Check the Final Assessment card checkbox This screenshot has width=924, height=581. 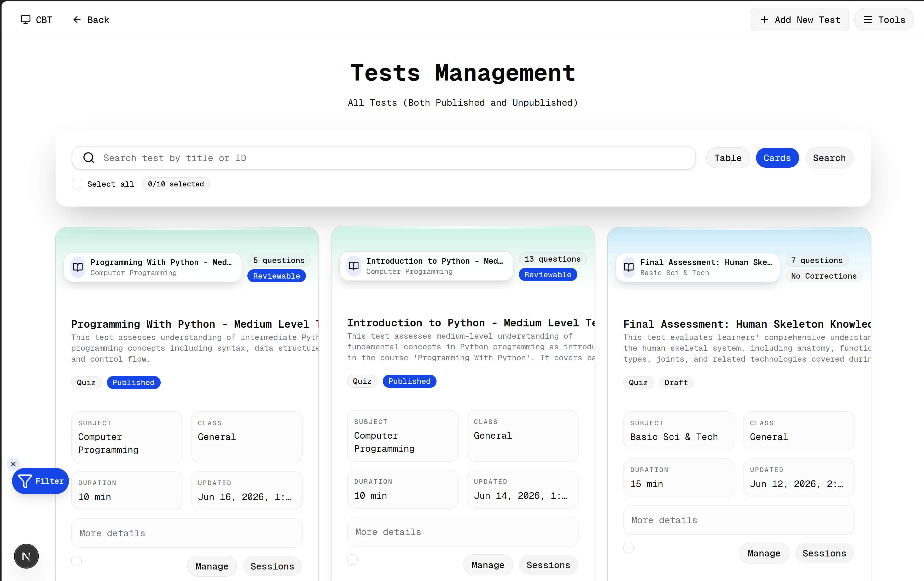(x=629, y=548)
